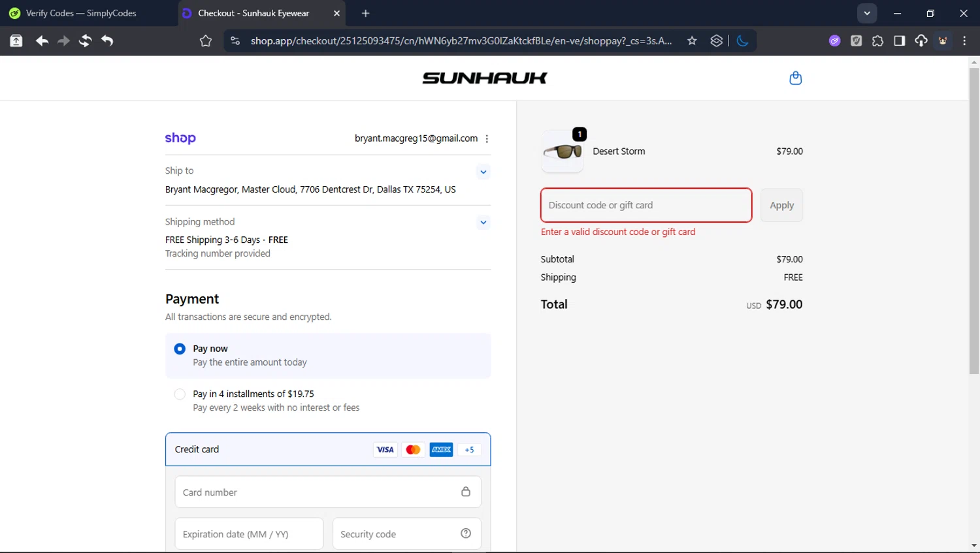The height and width of the screenshot is (553, 980).
Task: Open account options menu beside the email
Action: click(x=487, y=138)
